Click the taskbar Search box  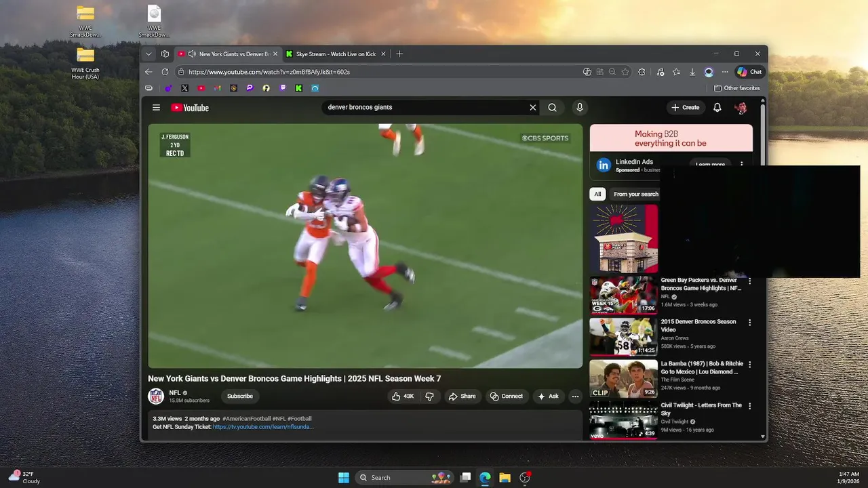[405, 478]
